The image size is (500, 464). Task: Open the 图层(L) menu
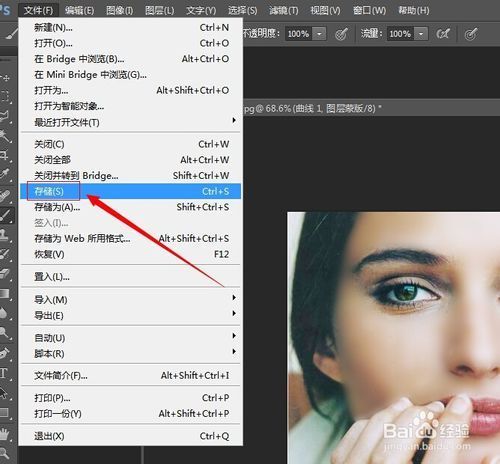point(159,10)
